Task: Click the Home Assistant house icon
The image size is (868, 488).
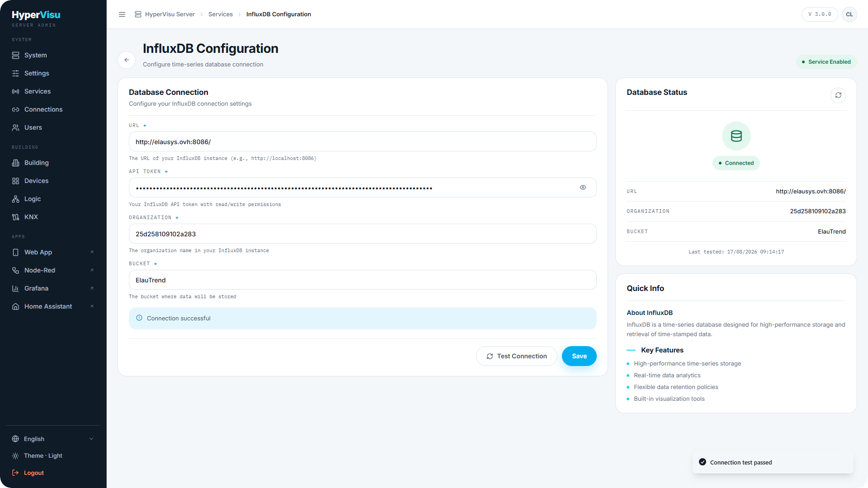Action: (x=15, y=306)
